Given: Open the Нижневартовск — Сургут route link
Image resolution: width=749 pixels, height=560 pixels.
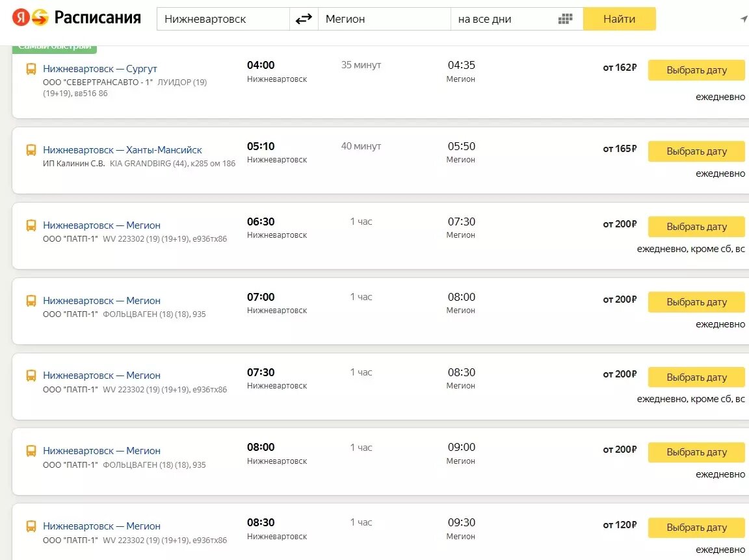Looking at the screenshot, I should click(100, 69).
